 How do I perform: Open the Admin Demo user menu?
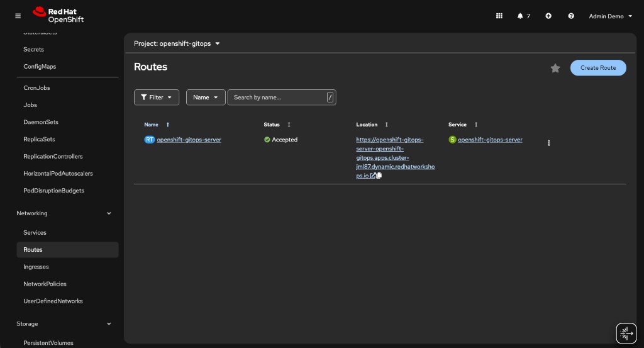click(x=610, y=16)
